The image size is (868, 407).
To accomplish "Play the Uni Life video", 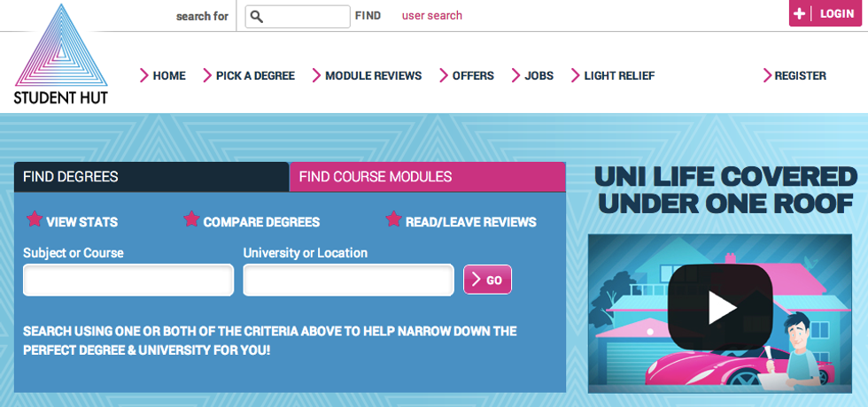I will click(719, 308).
